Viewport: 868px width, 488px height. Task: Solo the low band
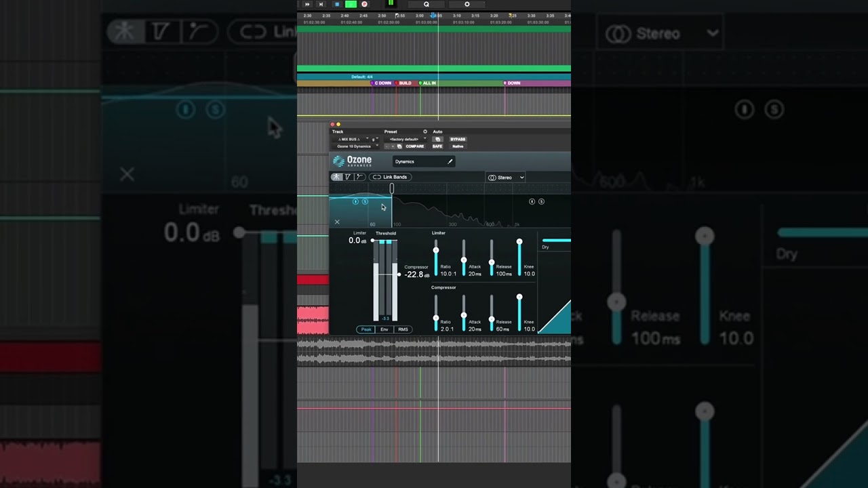click(365, 201)
